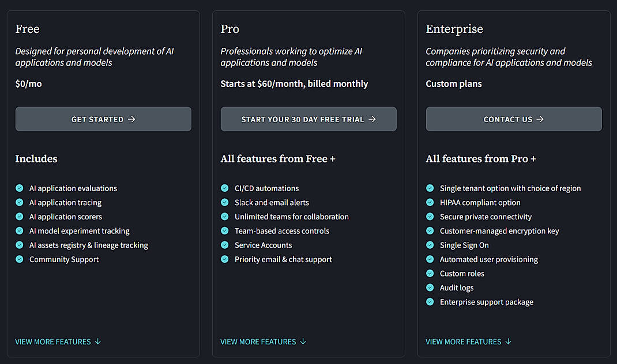Click 'Service Accounts' feature text

(264, 245)
